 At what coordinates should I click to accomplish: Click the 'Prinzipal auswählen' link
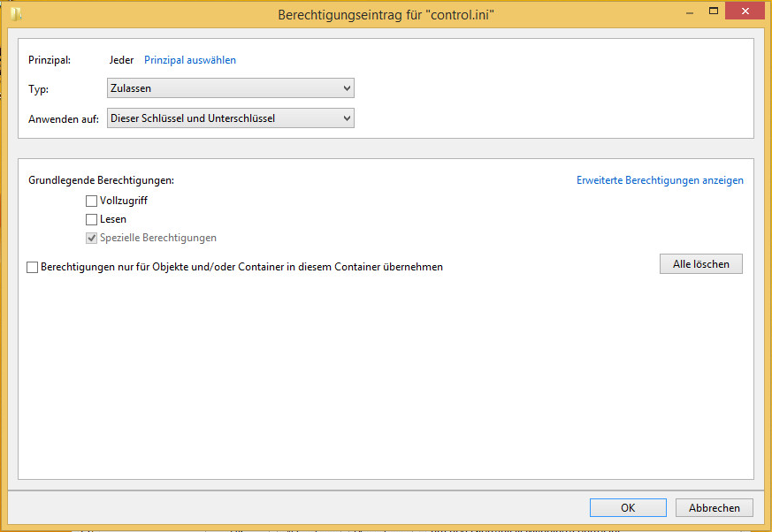(190, 60)
